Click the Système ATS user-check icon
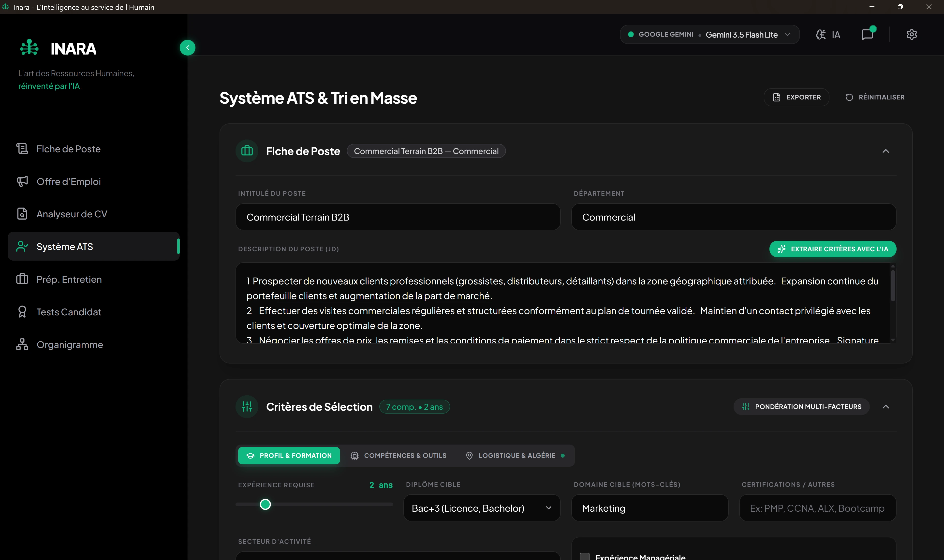The height and width of the screenshot is (560, 944). coord(22,246)
